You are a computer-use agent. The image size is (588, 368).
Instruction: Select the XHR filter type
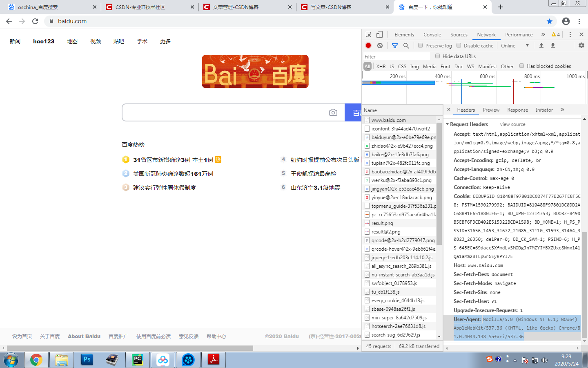point(381,66)
